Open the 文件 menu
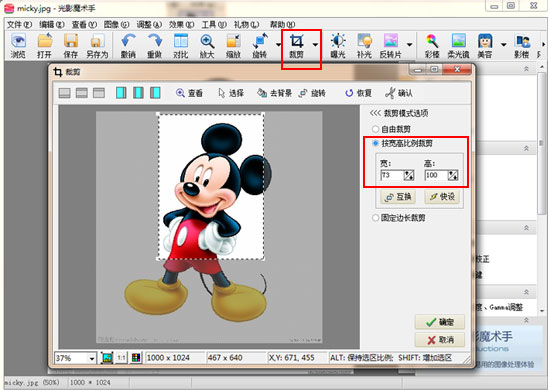The height and width of the screenshot is (390, 548). pos(19,24)
